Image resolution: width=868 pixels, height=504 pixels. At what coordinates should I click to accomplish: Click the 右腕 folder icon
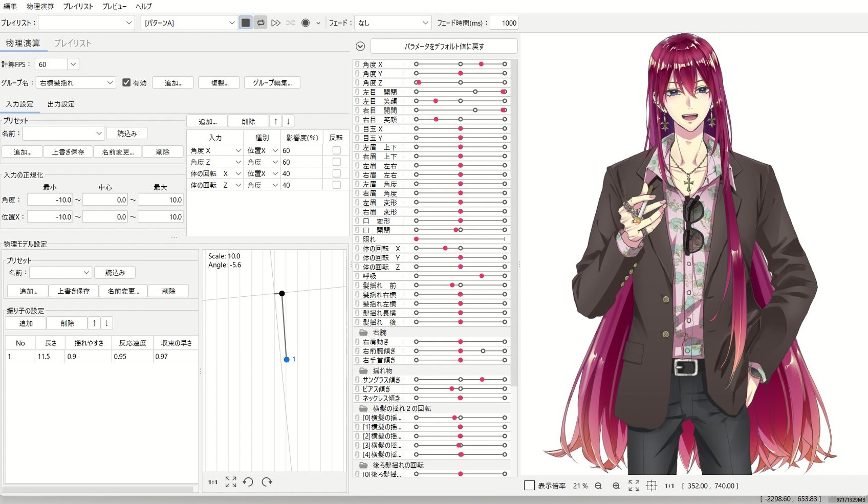(x=363, y=333)
